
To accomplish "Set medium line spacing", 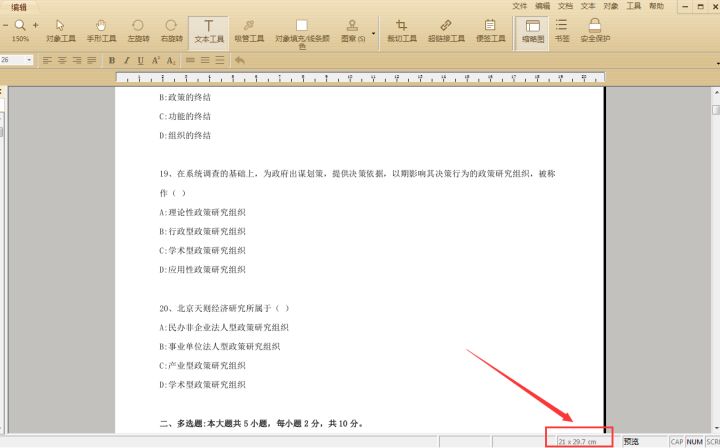I will (x=205, y=60).
